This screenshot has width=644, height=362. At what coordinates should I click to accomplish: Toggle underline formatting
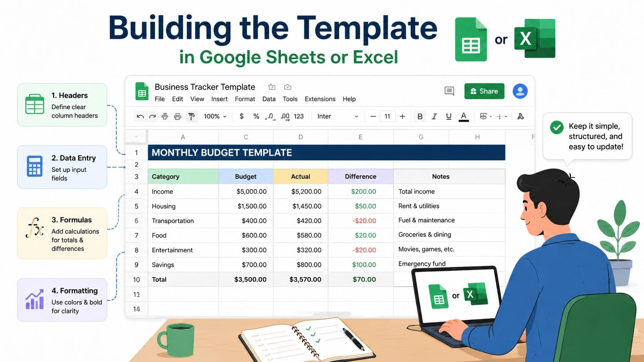pos(449,117)
